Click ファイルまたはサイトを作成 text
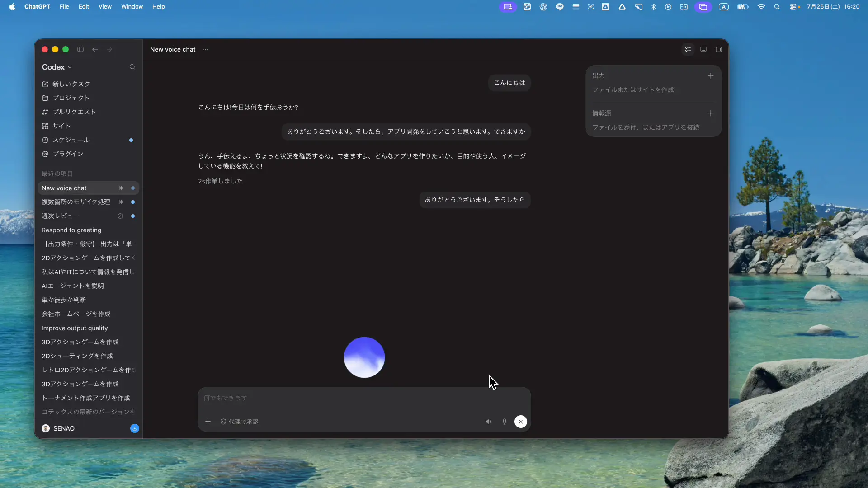 pyautogui.click(x=633, y=90)
